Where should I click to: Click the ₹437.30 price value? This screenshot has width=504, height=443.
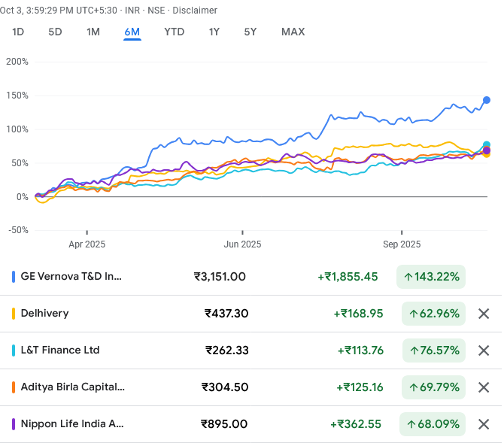(226, 314)
